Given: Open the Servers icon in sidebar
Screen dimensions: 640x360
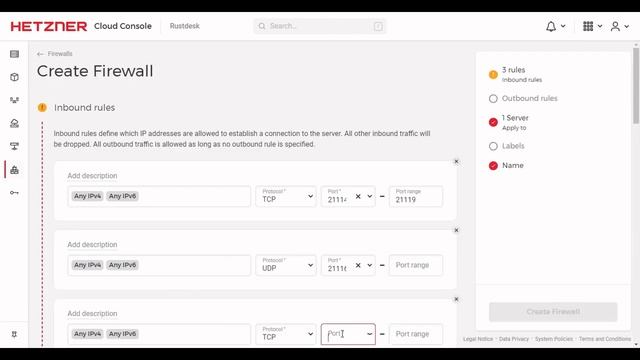Looking at the screenshot, I should point(14,54).
